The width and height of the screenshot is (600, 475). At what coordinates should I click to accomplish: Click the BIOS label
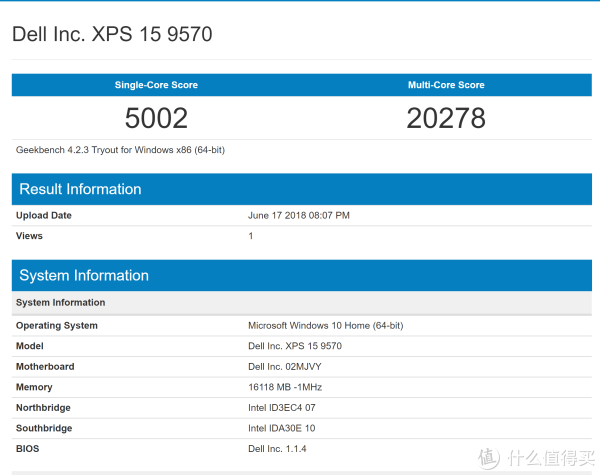pyautogui.click(x=28, y=449)
